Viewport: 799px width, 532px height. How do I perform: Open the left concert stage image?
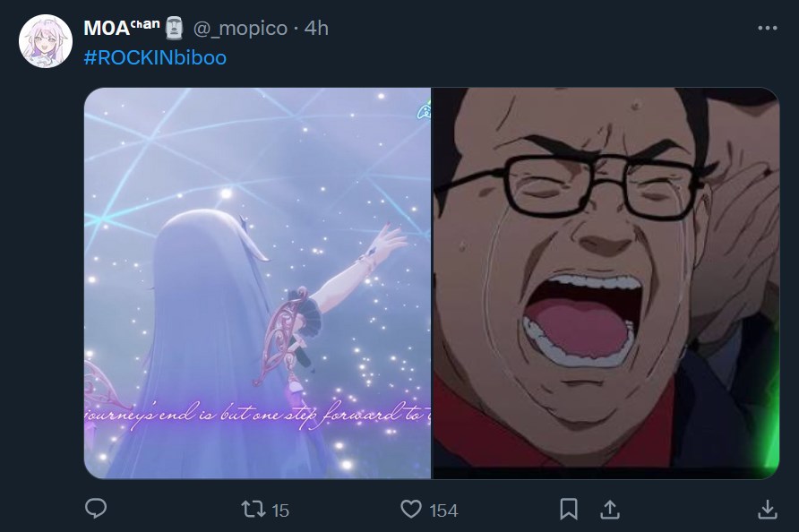(x=257, y=283)
